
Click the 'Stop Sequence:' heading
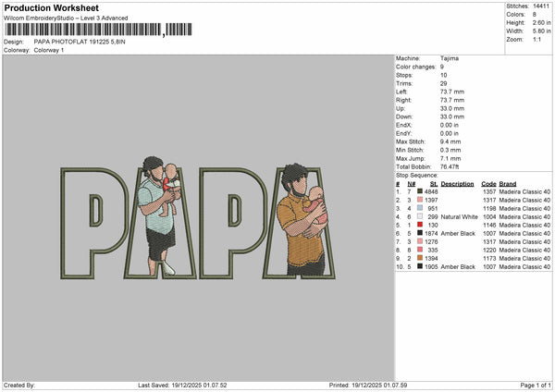[417, 176]
